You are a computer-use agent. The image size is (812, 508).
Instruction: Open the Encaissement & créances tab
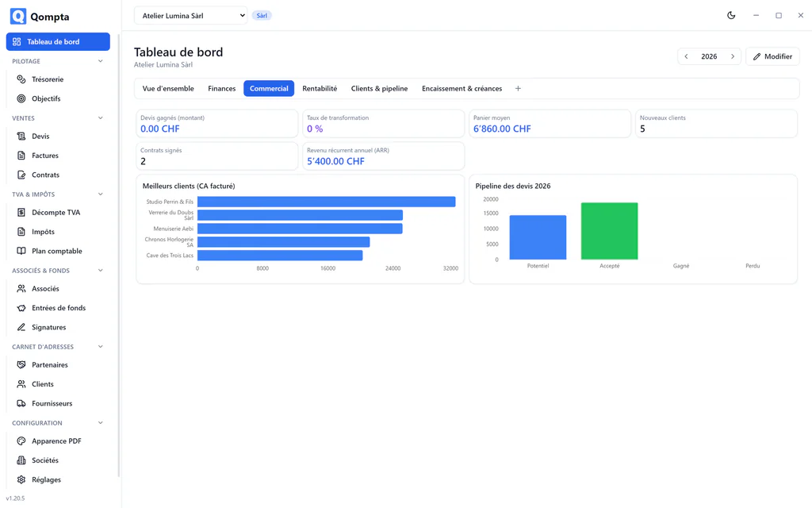pyautogui.click(x=462, y=89)
